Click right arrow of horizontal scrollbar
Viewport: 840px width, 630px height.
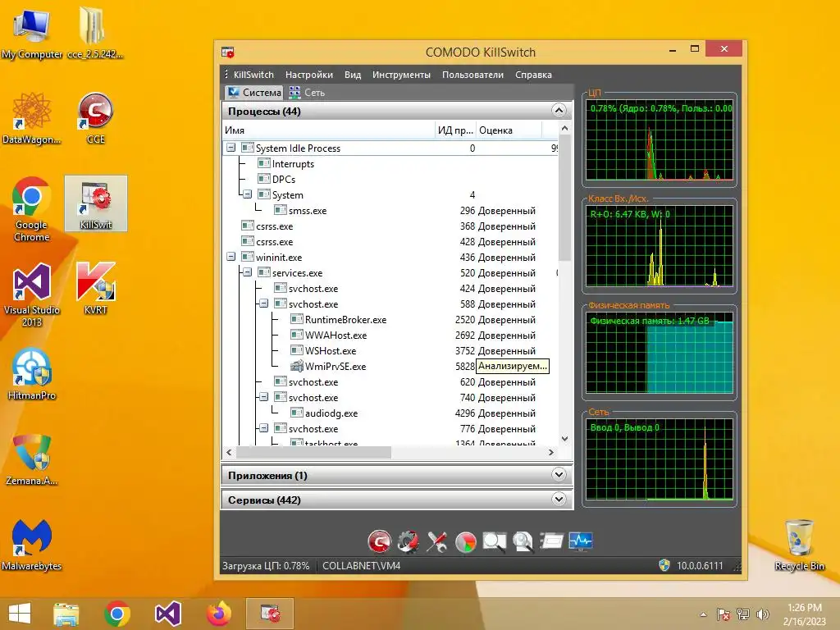551,453
